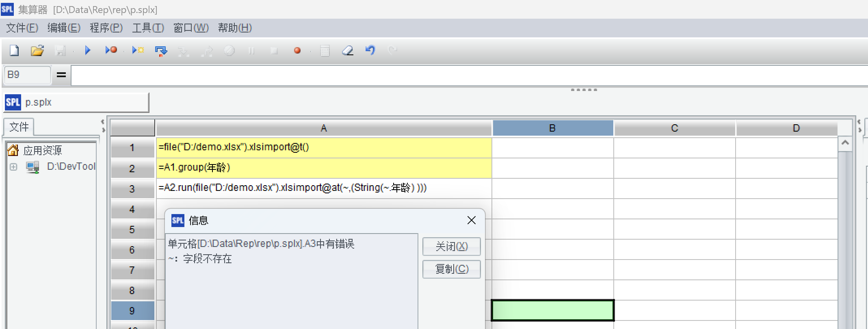Expand the D:\DevTool tree node
Image resolution: width=868 pixels, height=329 pixels.
coord(13,167)
